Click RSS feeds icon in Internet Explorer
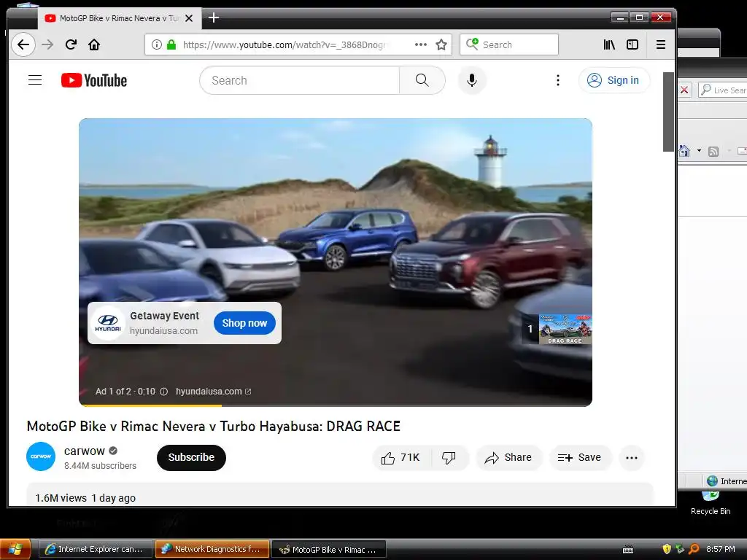Screen dimensions: 747x560 tap(713, 152)
